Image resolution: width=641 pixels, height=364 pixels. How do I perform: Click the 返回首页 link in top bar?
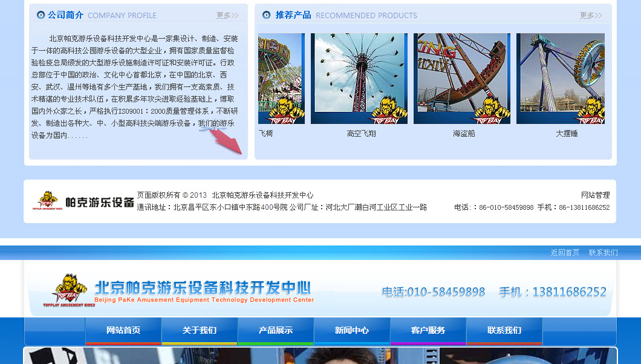[565, 253]
